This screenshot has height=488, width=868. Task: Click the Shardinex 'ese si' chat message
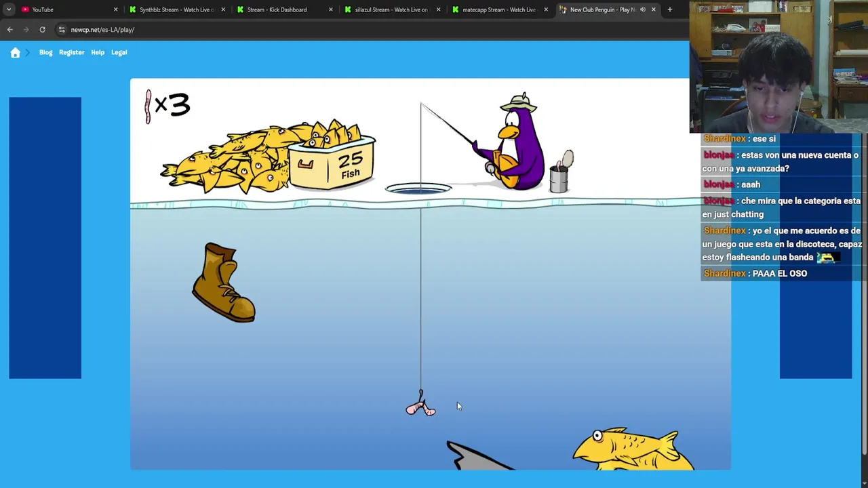[x=740, y=138]
